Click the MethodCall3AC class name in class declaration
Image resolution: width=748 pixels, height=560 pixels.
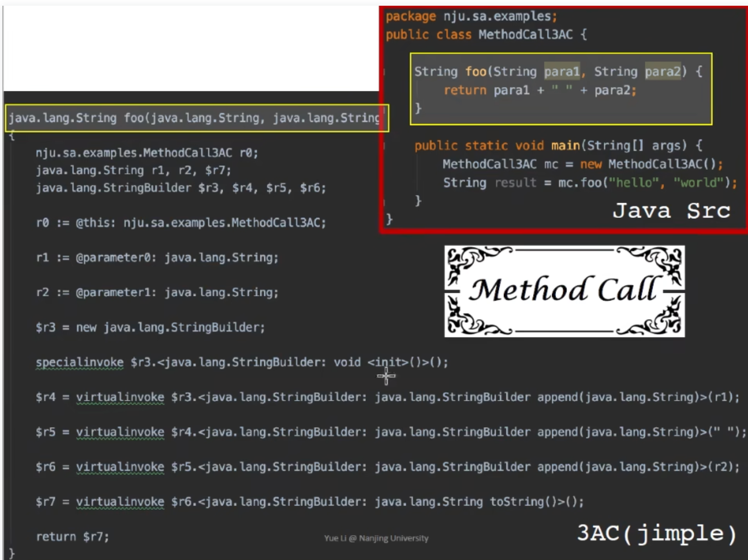[525, 35]
